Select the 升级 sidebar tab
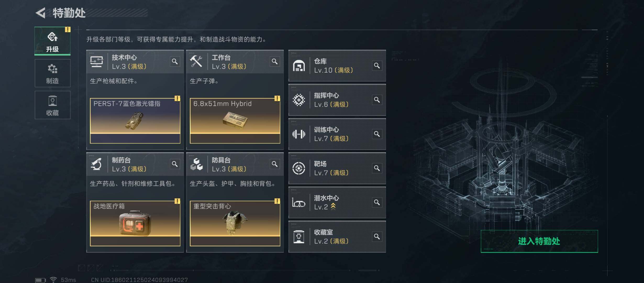 tap(53, 41)
